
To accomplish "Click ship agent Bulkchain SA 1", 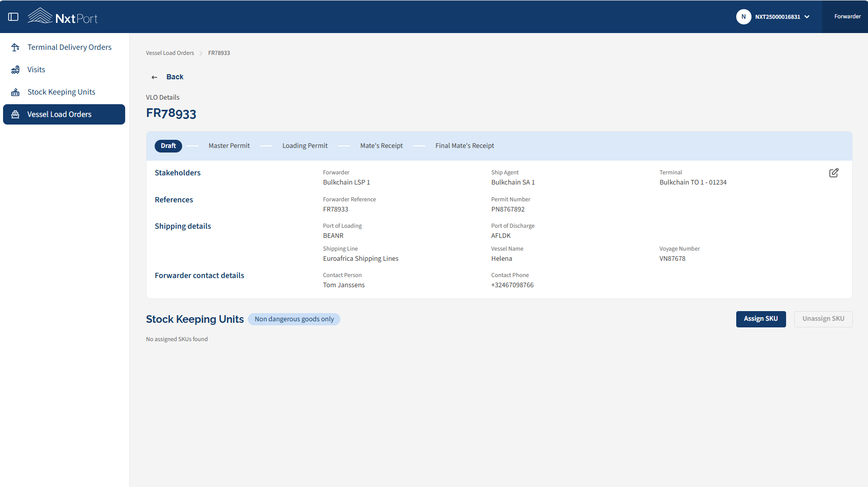I will click(513, 182).
